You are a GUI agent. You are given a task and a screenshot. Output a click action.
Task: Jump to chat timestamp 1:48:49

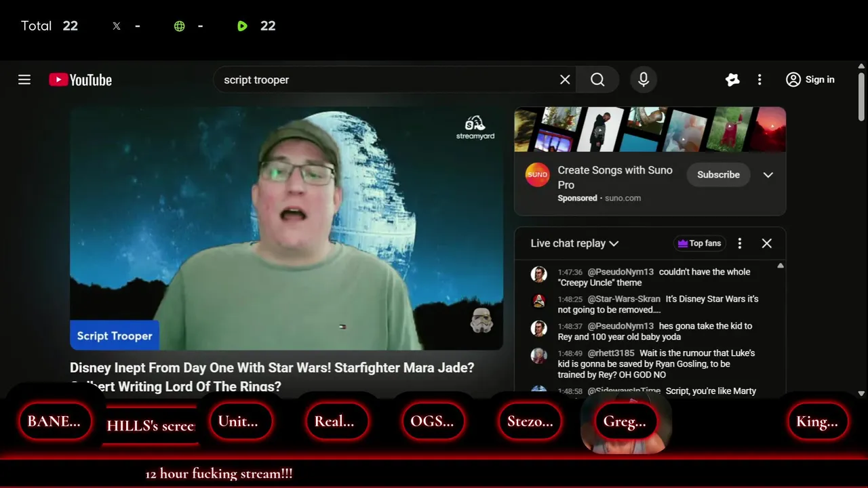(x=570, y=353)
